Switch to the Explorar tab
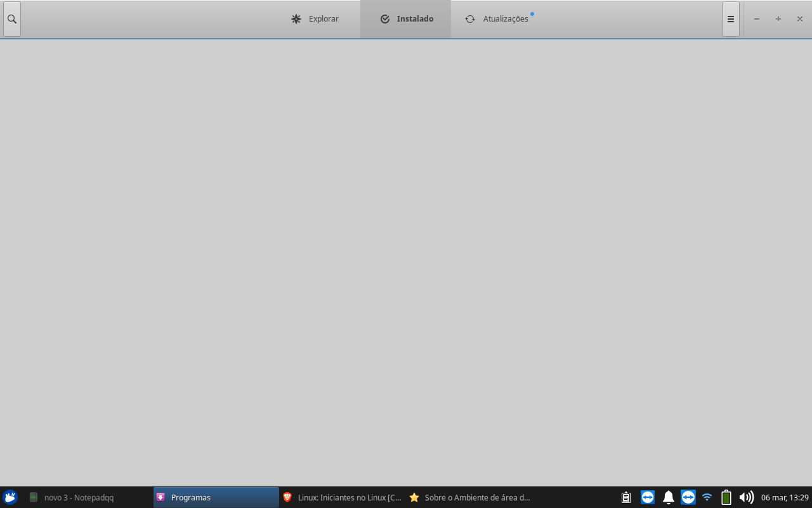This screenshot has width=812, height=508. (315, 19)
